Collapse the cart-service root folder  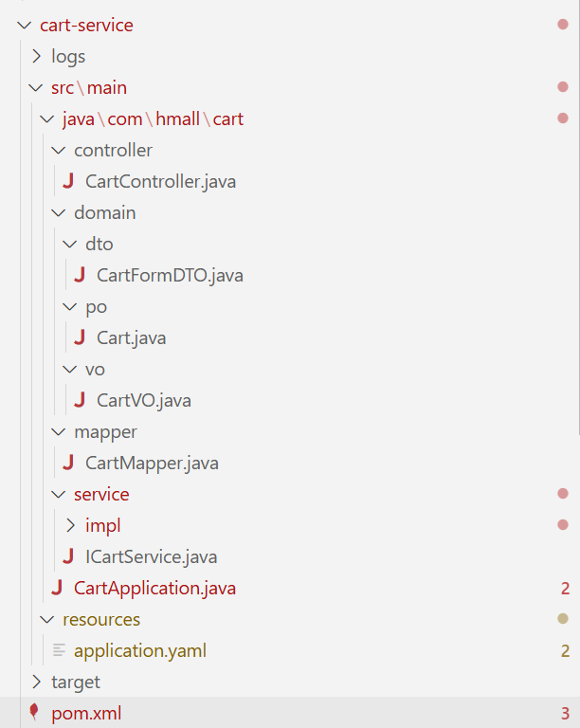click(25, 26)
